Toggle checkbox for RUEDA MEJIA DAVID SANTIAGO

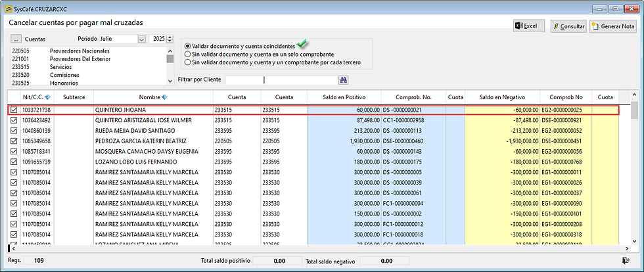pos(14,131)
